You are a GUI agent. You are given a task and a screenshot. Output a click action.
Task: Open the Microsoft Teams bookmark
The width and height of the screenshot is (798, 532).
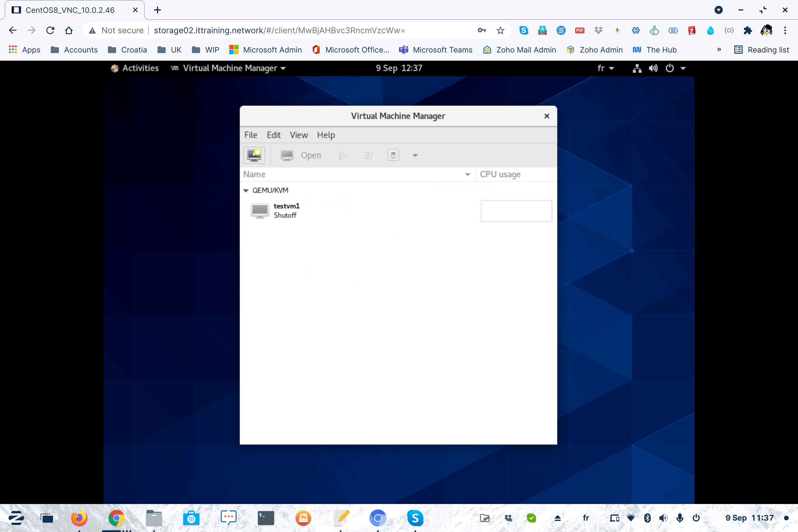tap(436, 50)
